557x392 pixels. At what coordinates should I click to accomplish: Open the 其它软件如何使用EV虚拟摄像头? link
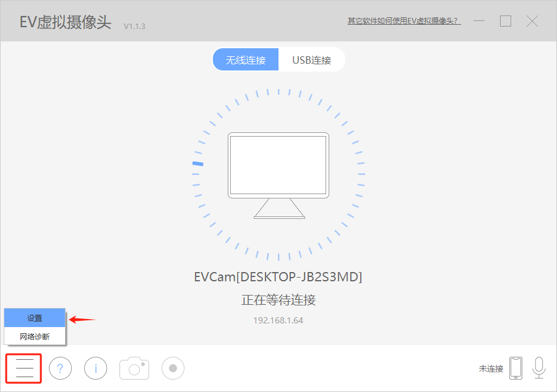point(404,21)
